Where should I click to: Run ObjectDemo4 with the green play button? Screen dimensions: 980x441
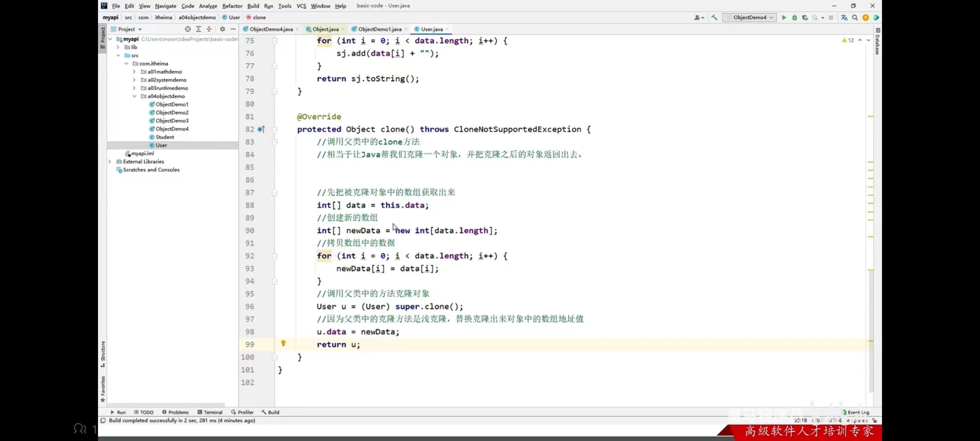(784, 18)
